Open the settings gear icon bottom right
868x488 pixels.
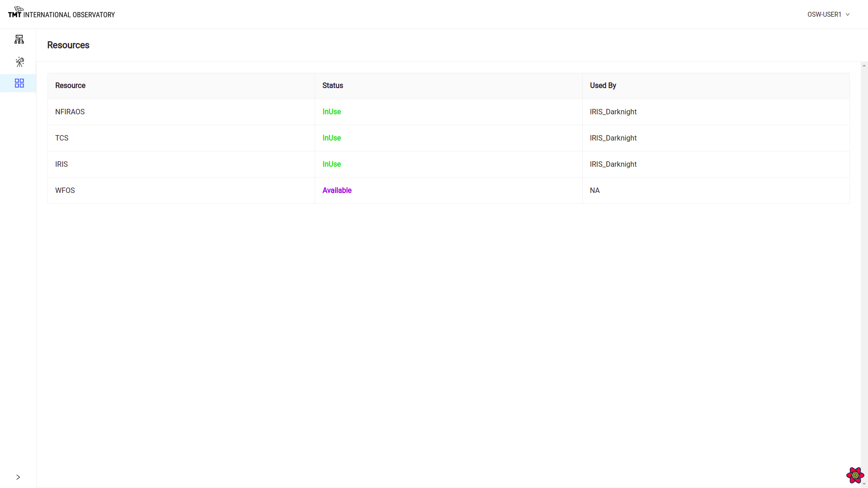[x=854, y=475]
